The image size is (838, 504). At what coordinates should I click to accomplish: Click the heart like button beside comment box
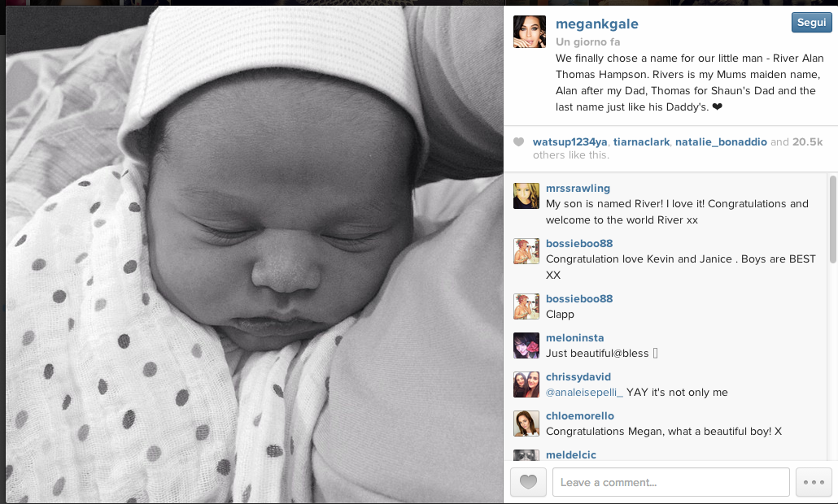coord(528,482)
